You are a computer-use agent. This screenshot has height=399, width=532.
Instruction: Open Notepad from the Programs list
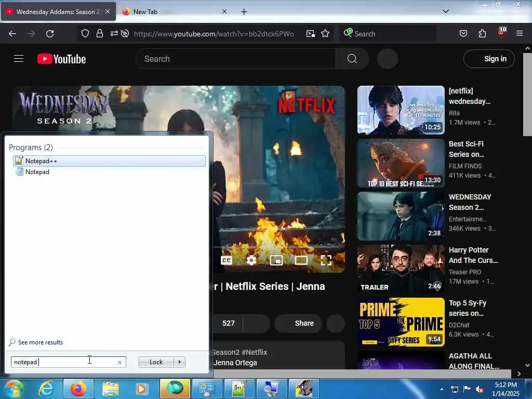point(37,171)
